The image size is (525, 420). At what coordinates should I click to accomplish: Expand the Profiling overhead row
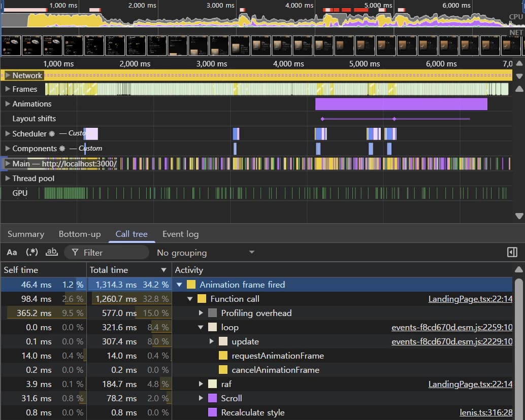[201, 313]
